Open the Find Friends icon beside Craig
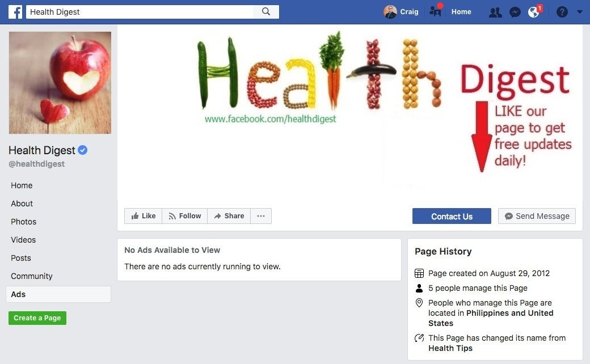 coord(436,11)
